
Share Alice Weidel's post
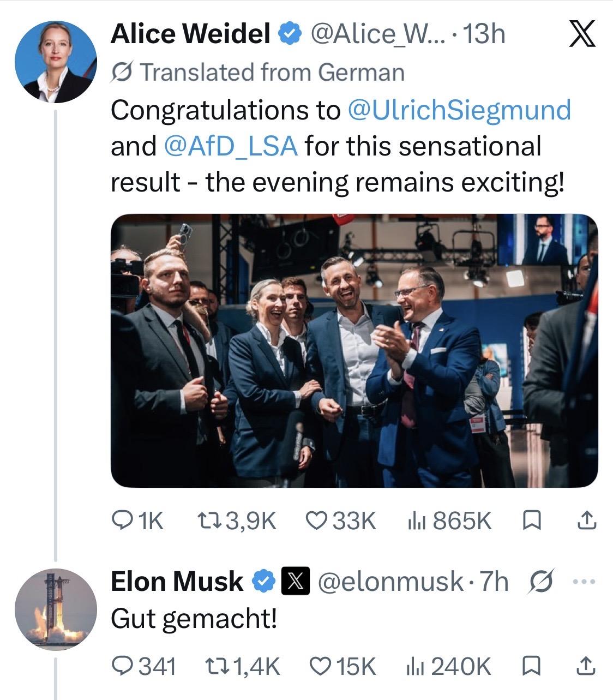pyautogui.click(x=586, y=520)
